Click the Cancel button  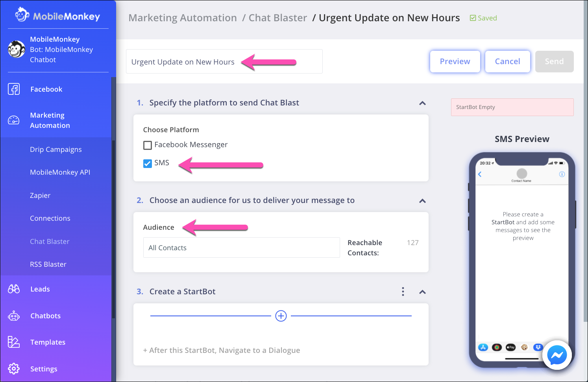pyautogui.click(x=508, y=61)
